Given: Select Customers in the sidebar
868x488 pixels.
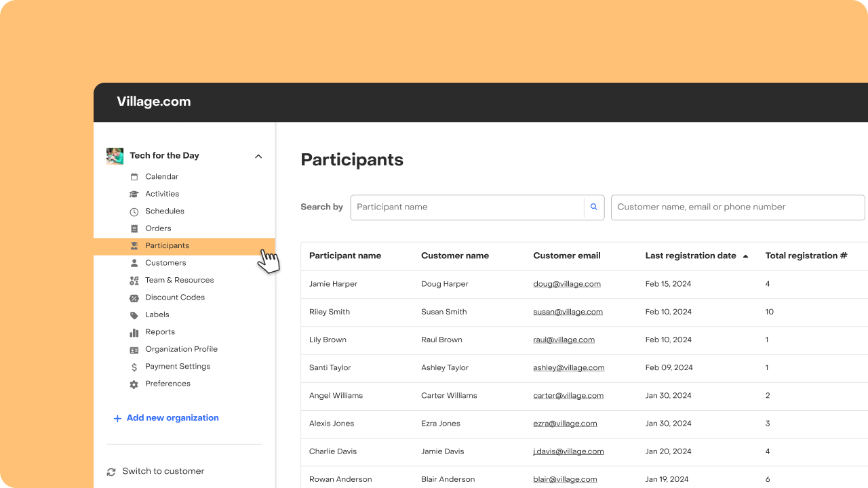Looking at the screenshot, I should (x=165, y=263).
